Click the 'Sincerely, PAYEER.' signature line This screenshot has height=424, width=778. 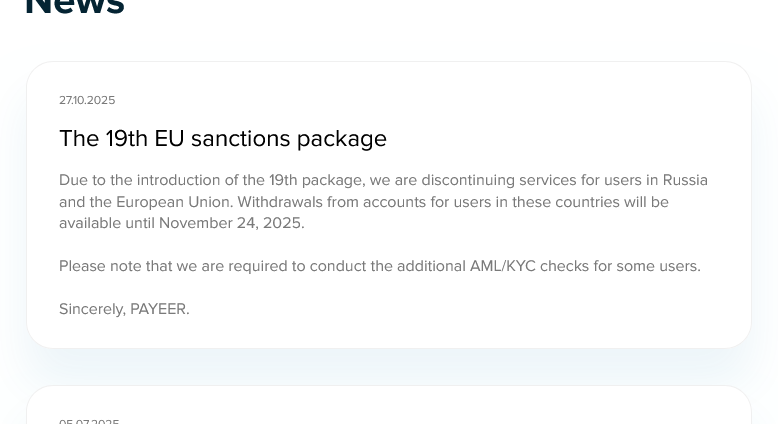124,309
